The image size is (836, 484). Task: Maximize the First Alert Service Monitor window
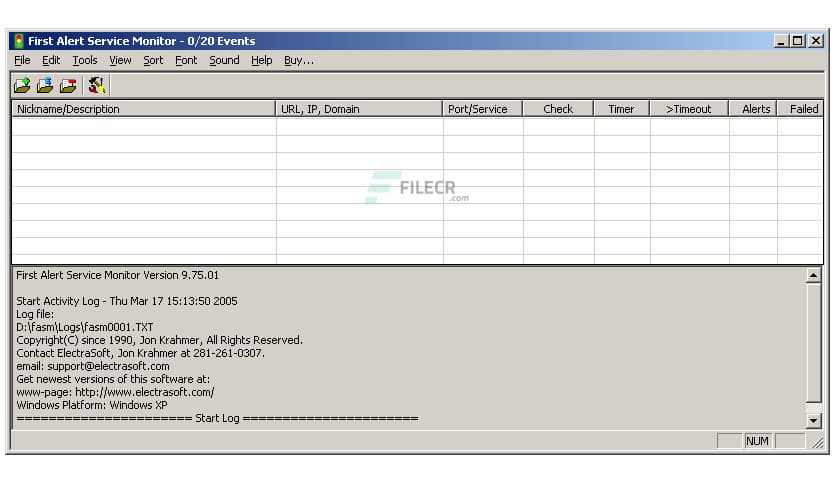point(798,41)
